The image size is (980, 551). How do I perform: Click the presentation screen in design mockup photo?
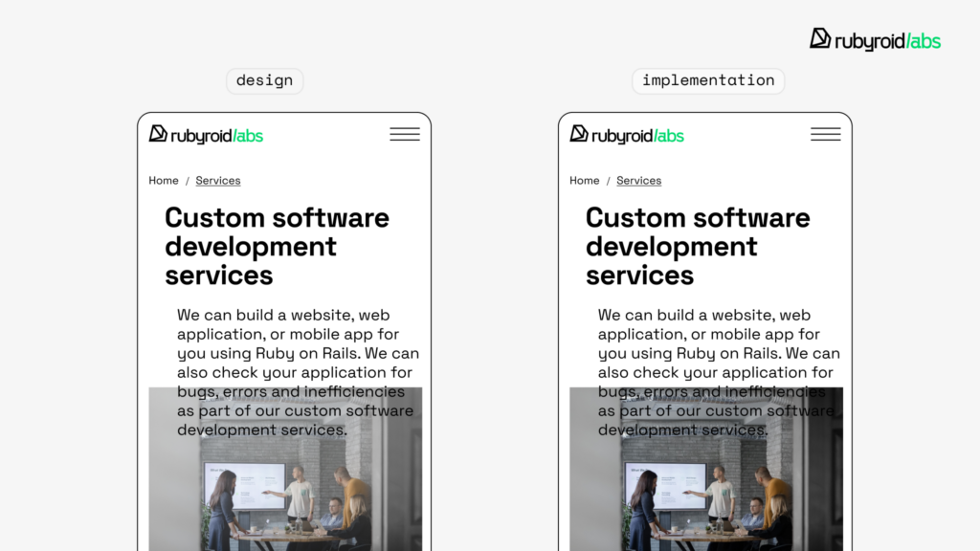[243, 485]
